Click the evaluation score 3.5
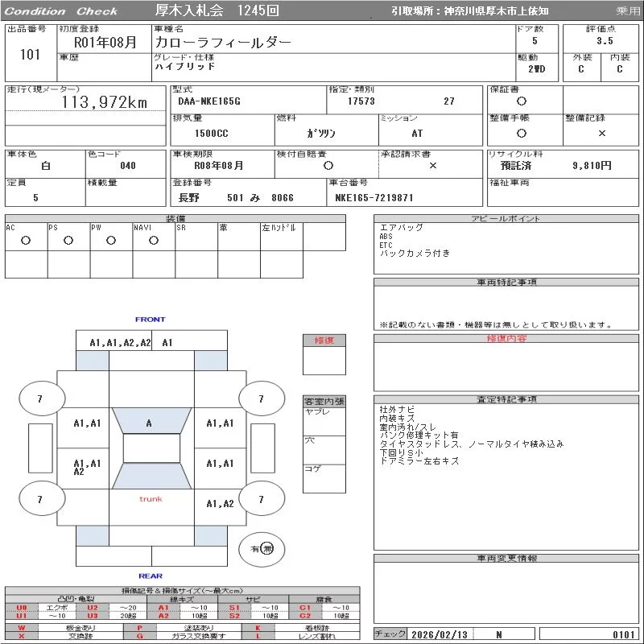This screenshot has height=644, width=644. pos(605,40)
